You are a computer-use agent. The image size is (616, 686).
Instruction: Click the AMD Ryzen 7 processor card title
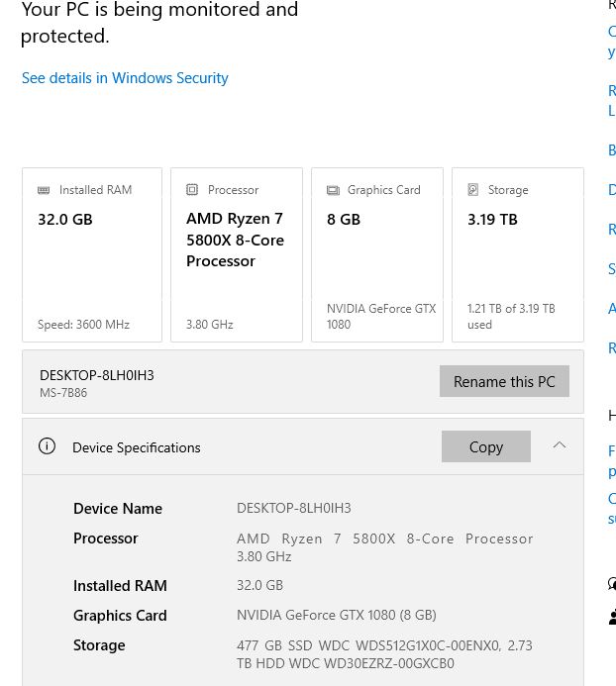[x=235, y=240]
